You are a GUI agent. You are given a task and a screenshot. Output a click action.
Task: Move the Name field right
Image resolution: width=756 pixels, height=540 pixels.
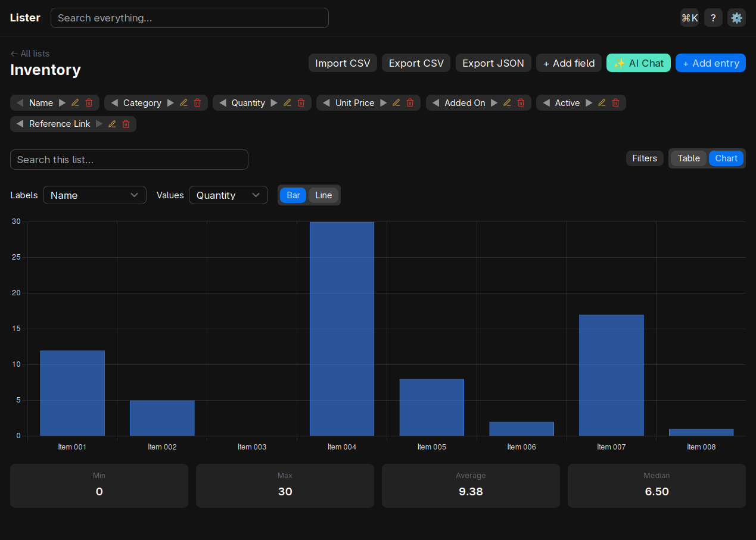coord(62,103)
